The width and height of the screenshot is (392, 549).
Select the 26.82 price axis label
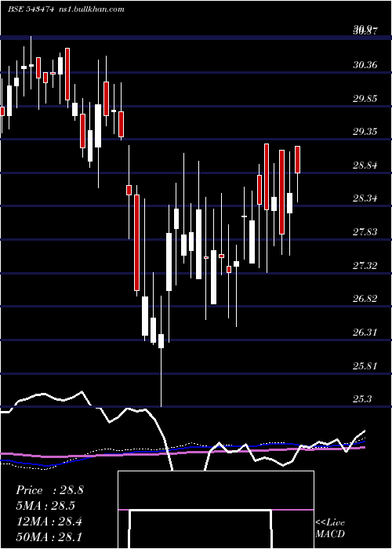(365, 299)
